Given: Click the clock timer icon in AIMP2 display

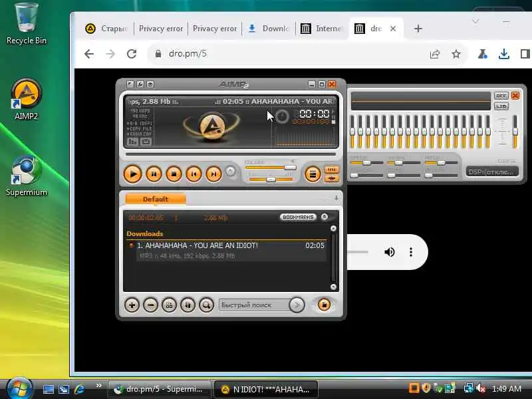Looking at the screenshot, I should (x=281, y=116).
